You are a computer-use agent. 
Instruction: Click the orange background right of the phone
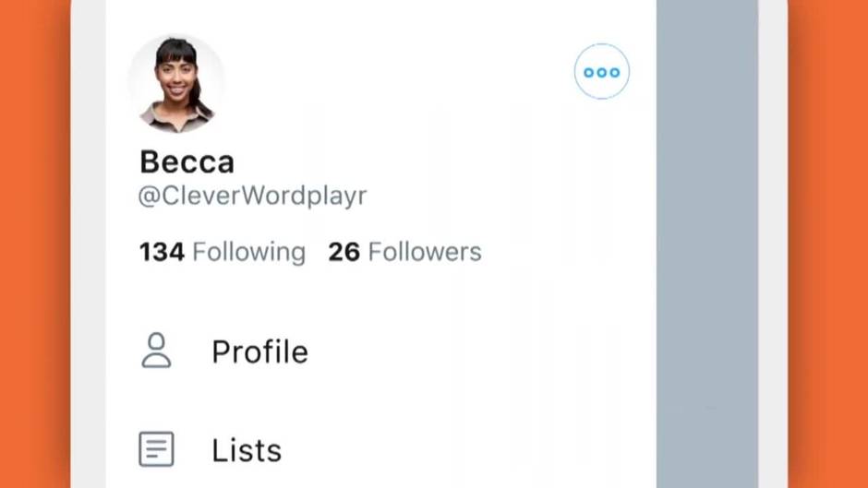pos(828,244)
